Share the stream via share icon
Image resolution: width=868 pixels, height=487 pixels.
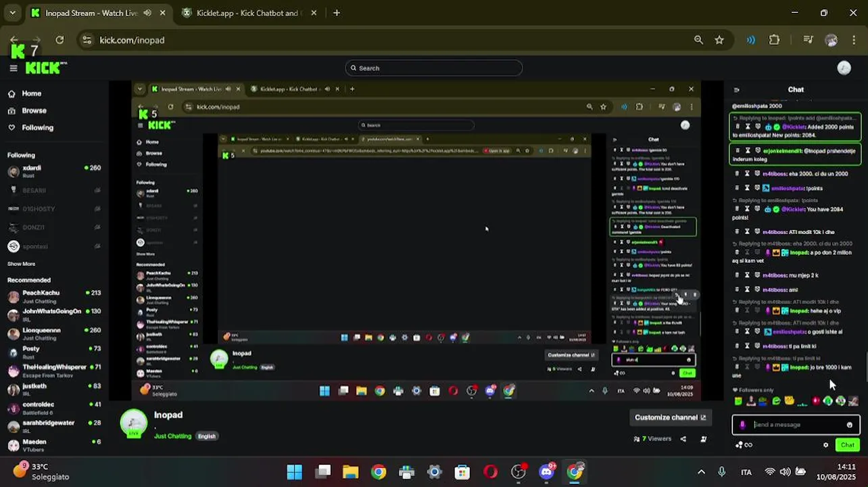pyautogui.click(x=683, y=439)
